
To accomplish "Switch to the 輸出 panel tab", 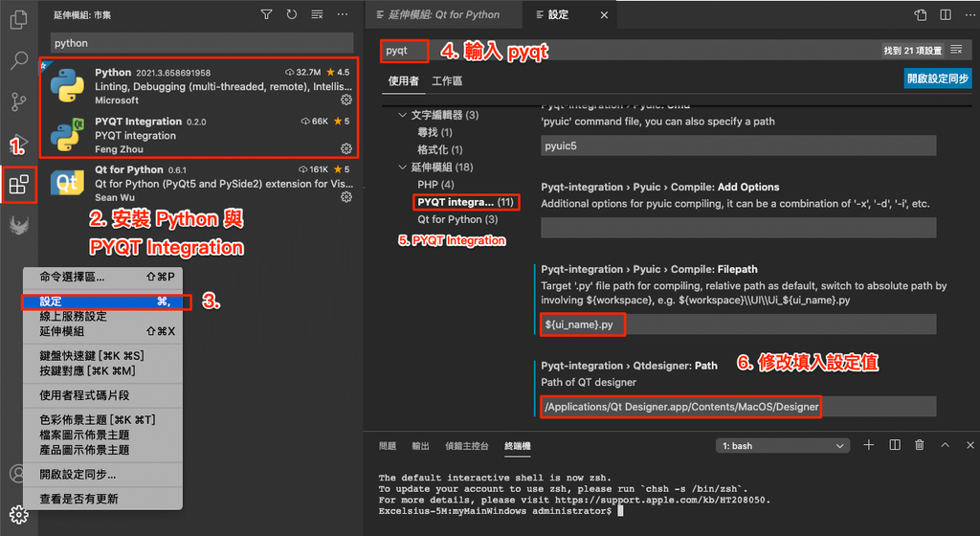I will coord(421,446).
